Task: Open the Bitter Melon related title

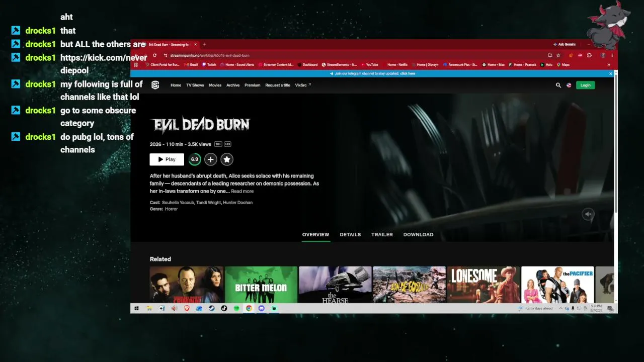Action: (x=261, y=285)
